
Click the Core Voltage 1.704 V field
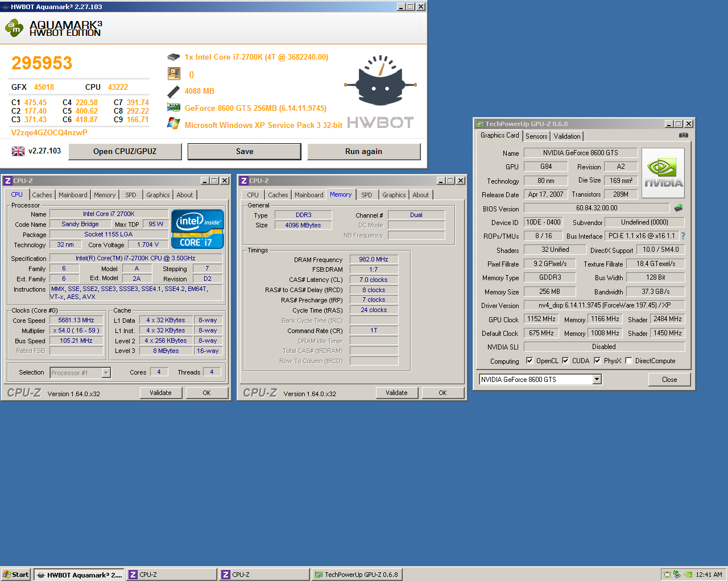(148, 244)
